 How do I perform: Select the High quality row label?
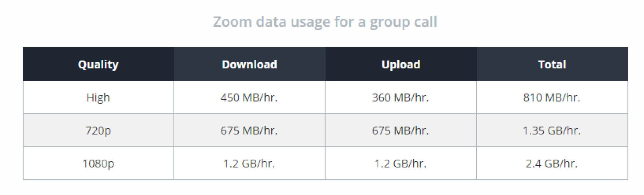(x=98, y=97)
